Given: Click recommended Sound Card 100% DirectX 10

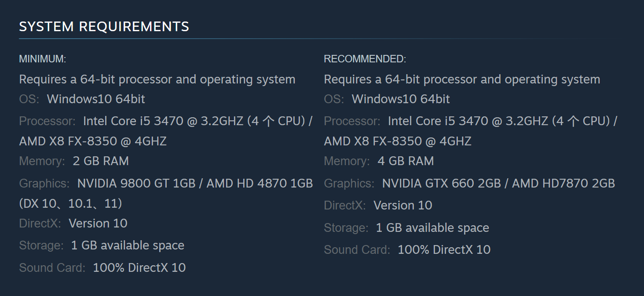Looking at the screenshot, I should (x=444, y=250).
